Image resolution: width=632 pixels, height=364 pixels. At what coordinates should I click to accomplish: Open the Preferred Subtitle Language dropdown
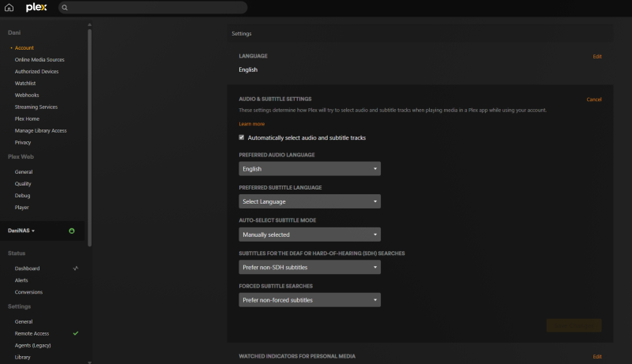310,201
